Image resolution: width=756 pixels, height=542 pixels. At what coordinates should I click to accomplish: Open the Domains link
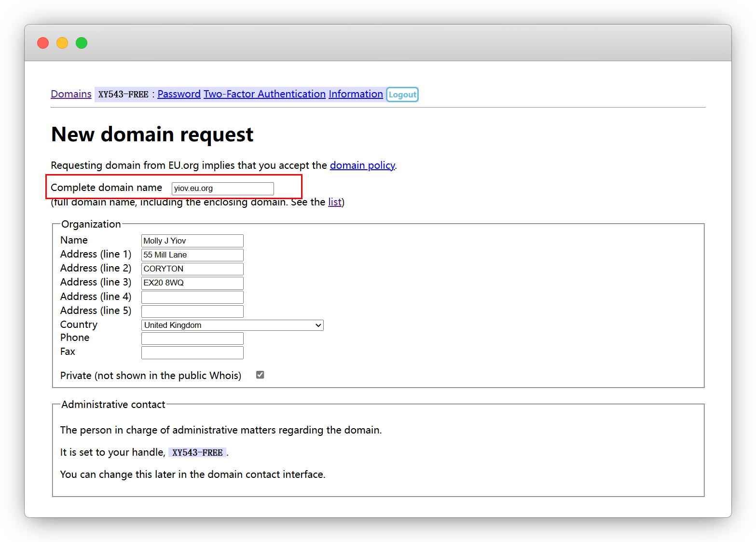[x=71, y=94]
